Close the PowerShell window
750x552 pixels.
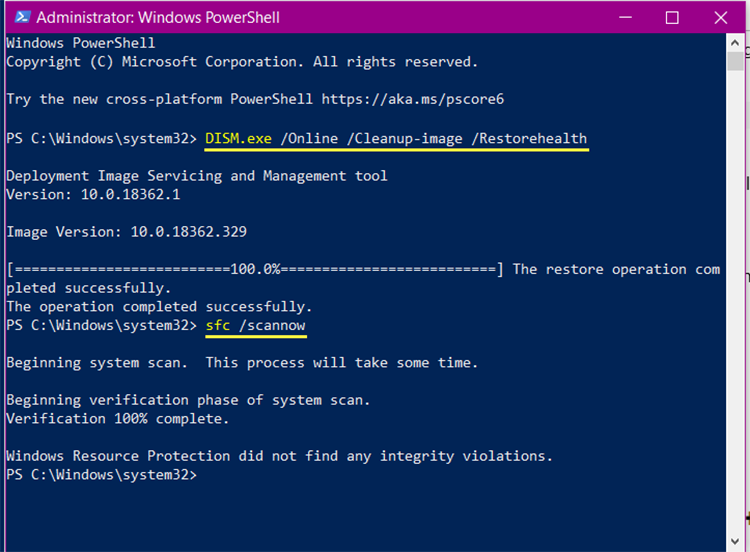point(720,18)
